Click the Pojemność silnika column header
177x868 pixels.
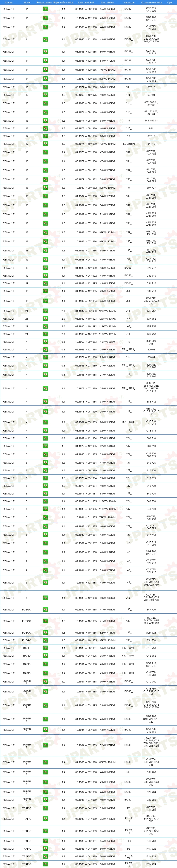(x=63, y=2)
